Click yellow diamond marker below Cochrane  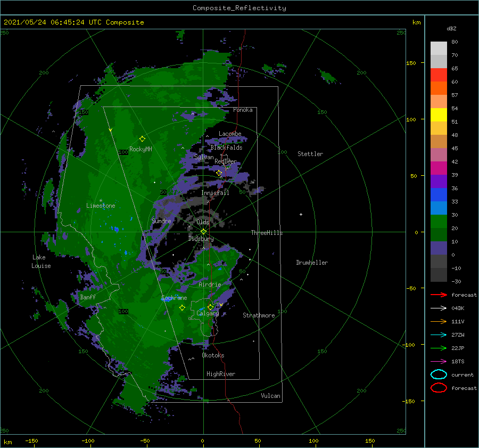(182, 308)
